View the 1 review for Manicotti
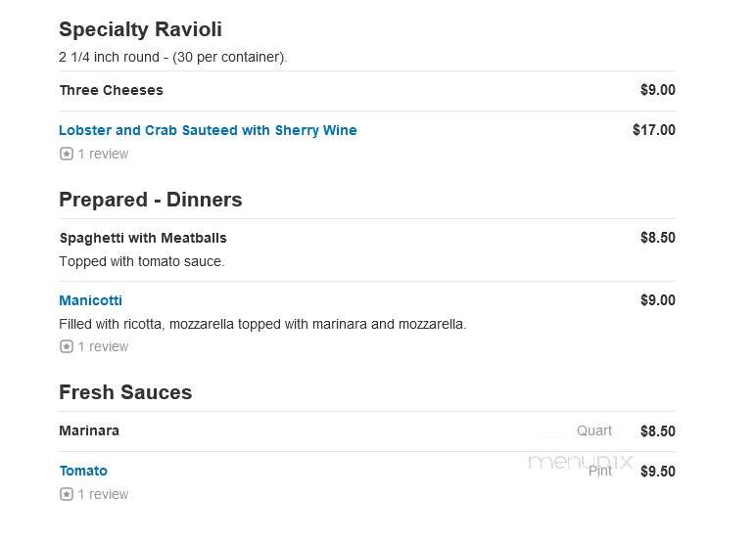Screen dimensions: 756x543 [103, 346]
